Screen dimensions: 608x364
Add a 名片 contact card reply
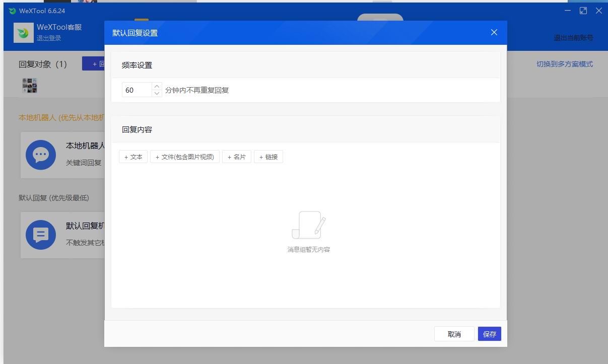tap(237, 157)
